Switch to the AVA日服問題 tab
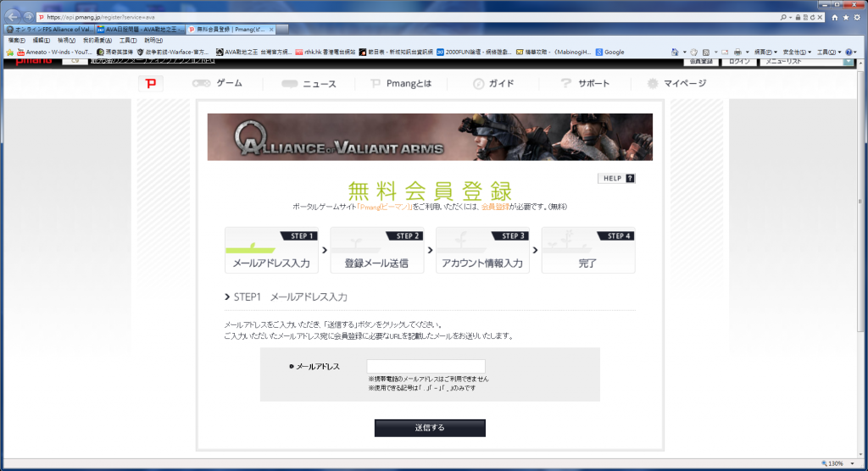The image size is (868, 471). tap(140, 30)
